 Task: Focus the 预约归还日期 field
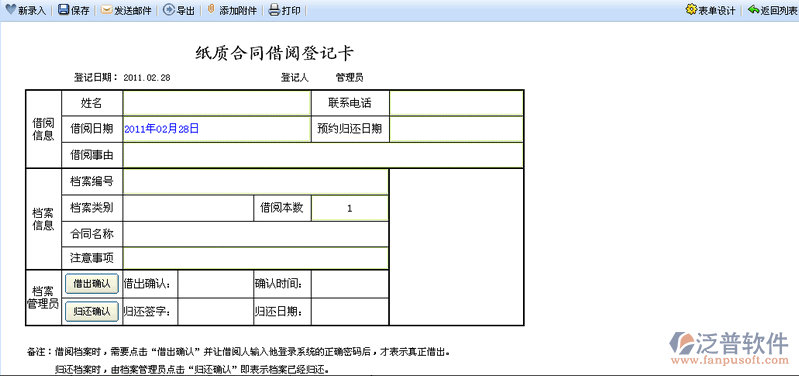456,129
